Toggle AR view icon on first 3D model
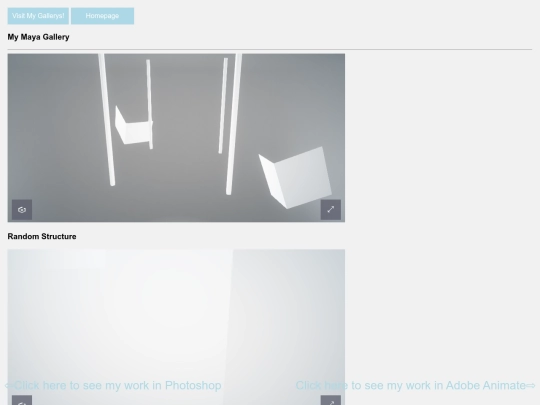540x405 pixels. (x=22, y=209)
